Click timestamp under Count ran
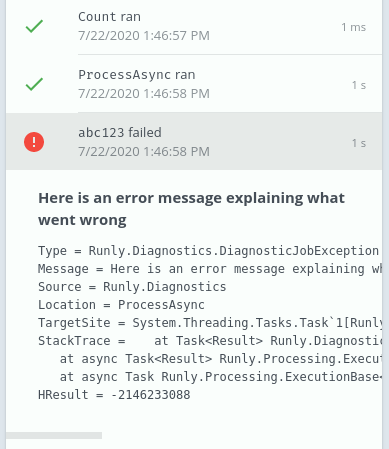 point(144,35)
